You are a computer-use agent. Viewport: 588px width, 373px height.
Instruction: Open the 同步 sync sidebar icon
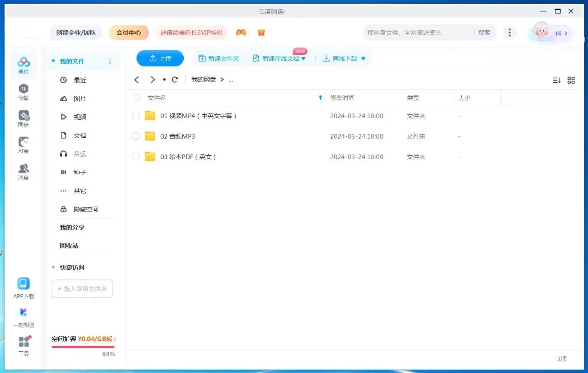tap(23, 118)
